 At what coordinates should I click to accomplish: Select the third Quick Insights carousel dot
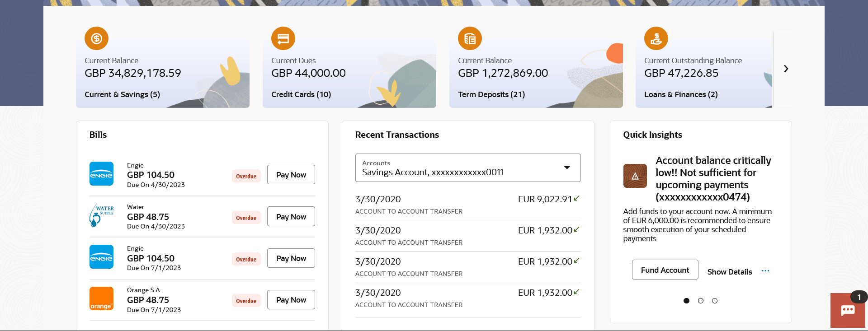click(x=715, y=301)
